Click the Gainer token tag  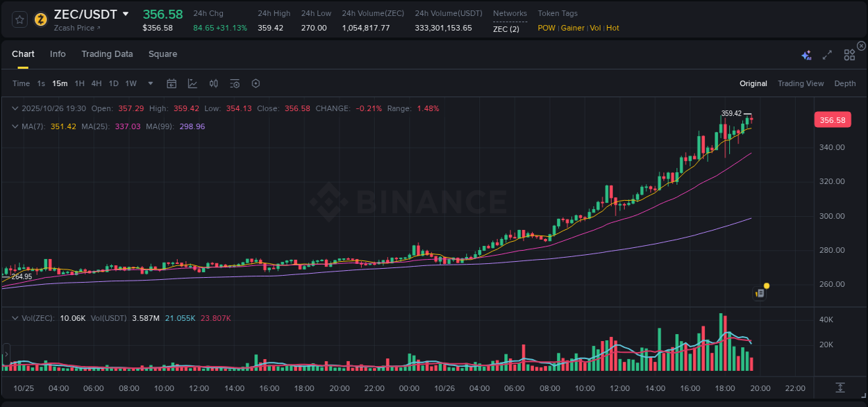pyautogui.click(x=572, y=28)
